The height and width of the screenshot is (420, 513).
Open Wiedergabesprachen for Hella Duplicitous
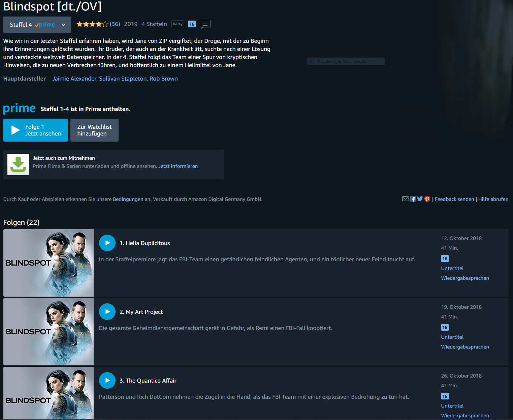(465, 278)
